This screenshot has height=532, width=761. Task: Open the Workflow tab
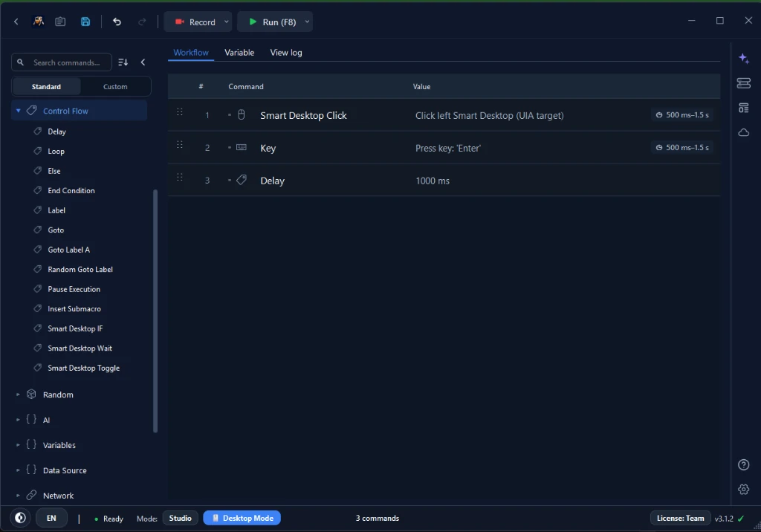[191, 53]
